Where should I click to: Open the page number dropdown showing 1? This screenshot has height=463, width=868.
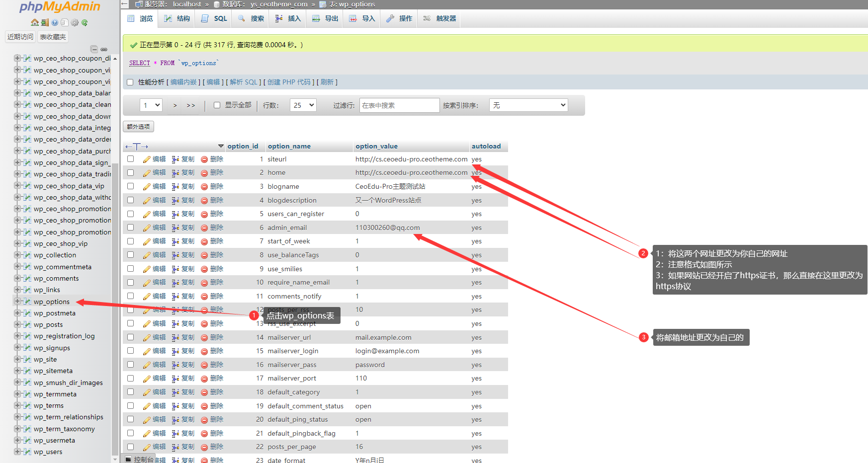pos(151,105)
